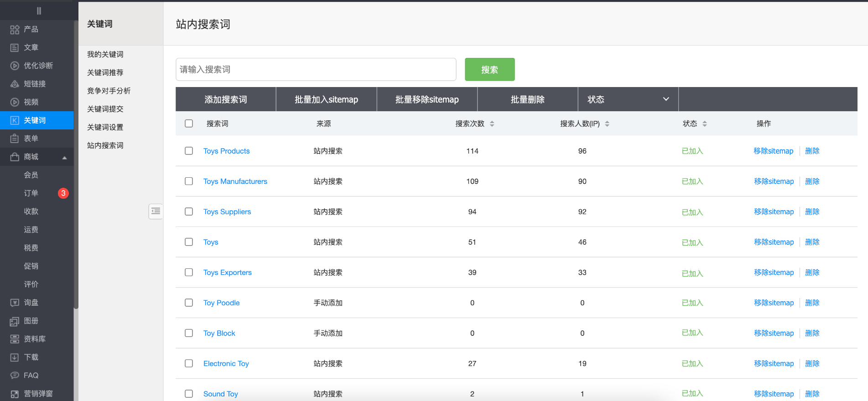
Task: Check the Toys Products row checkbox
Action: (x=189, y=151)
